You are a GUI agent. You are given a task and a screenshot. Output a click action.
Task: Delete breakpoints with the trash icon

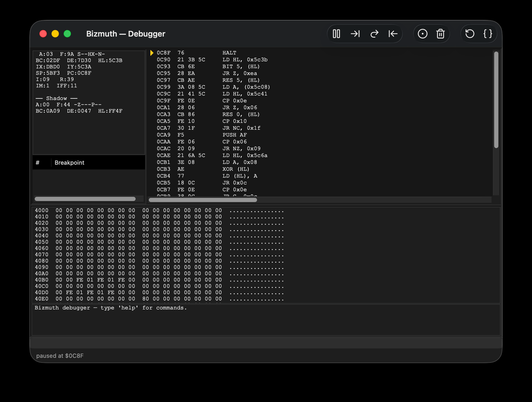click(x=440, y=34)
